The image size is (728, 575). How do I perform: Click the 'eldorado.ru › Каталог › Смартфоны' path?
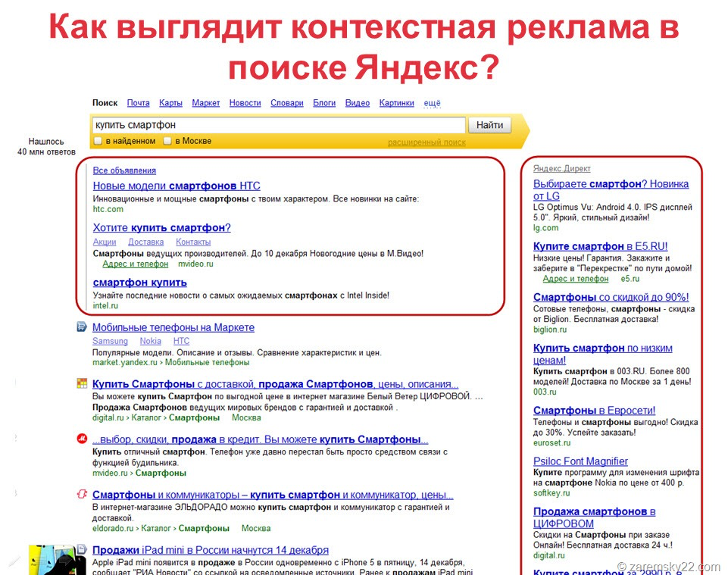pos(161,528)
